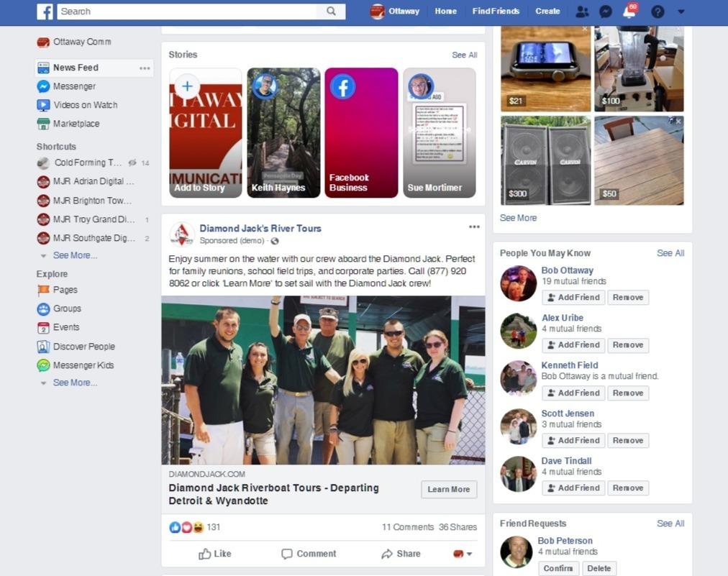Click the Videos on Watch icon

(x=43, y=105)
